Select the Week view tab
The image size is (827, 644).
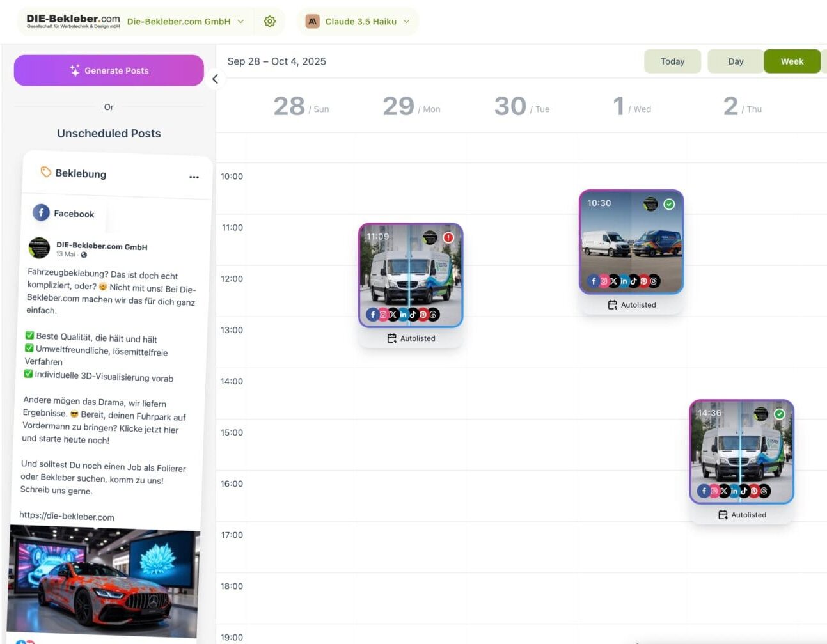pyautogui.click(x=792, y=61)
